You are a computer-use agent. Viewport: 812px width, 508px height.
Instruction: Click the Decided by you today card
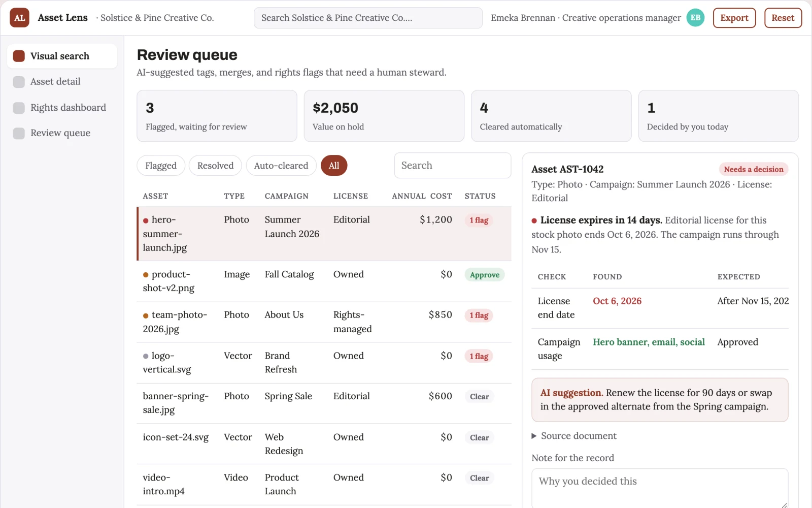[x=719, y=116]
